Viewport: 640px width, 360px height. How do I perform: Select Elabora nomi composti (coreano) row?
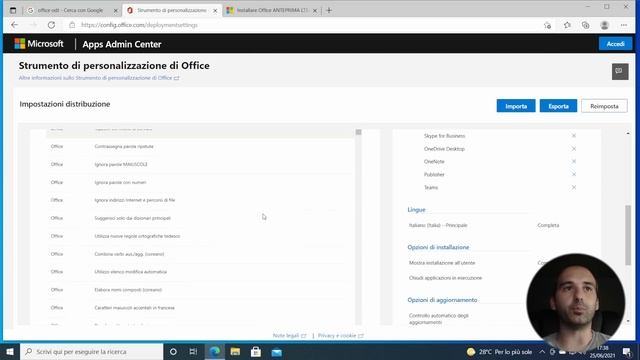(200, 289)
